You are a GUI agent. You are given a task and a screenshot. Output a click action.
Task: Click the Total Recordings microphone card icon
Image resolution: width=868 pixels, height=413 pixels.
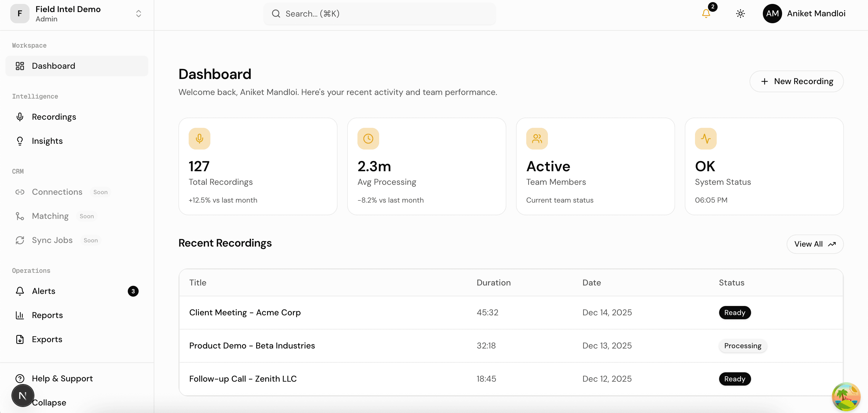200,139
